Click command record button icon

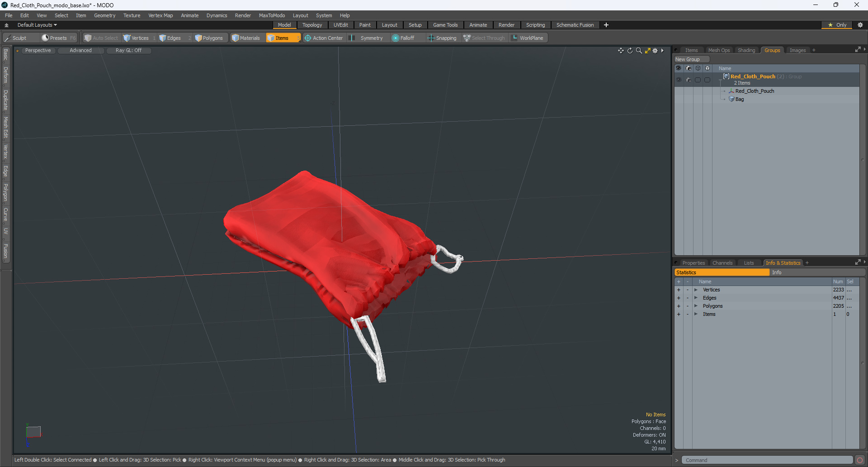tap(860, 460)
